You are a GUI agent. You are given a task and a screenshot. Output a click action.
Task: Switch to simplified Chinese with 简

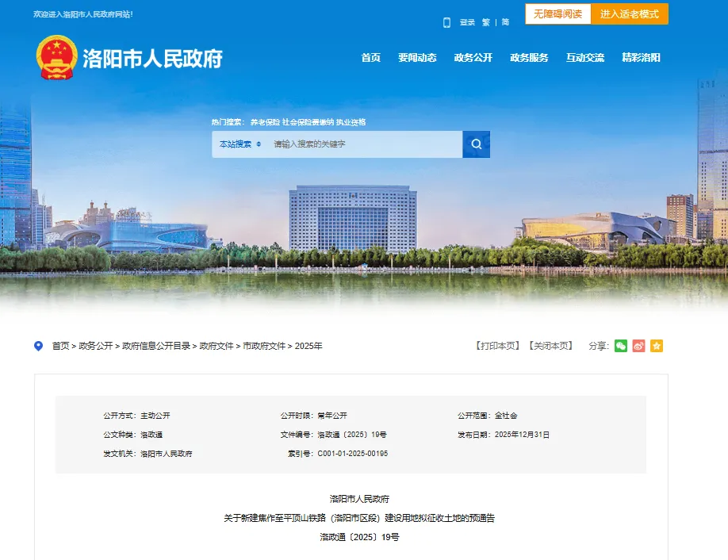505,22
